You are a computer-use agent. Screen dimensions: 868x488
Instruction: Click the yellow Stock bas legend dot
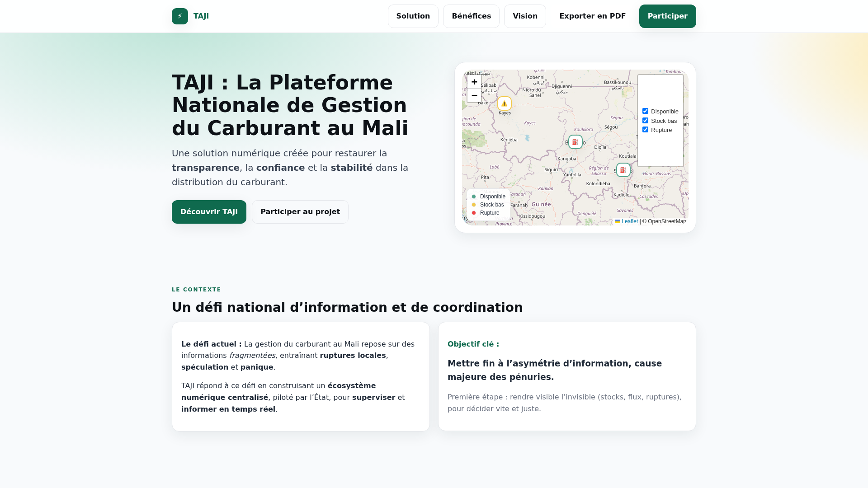tap(474, 205)
